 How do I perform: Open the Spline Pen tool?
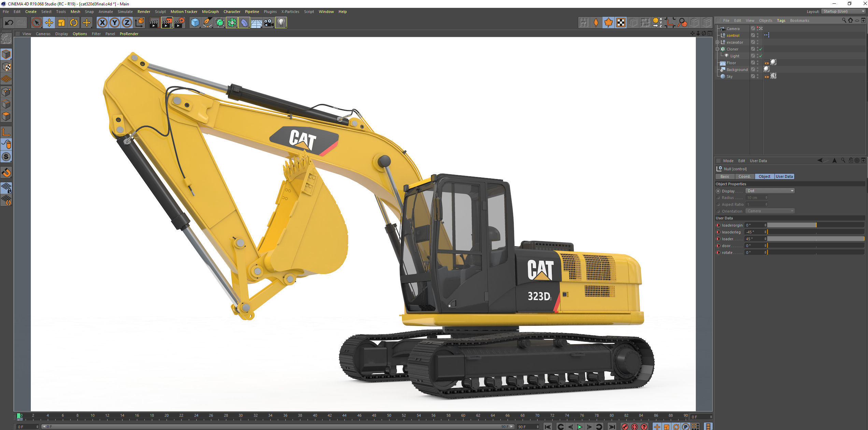coord(207,23)
